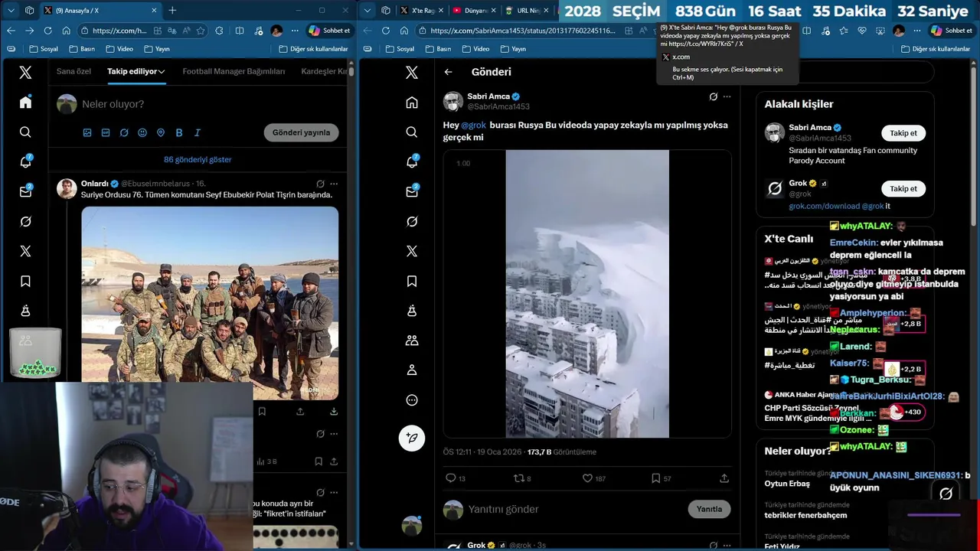The width and height of the screenshot is (980, 551).
Task: Click Yanıtını gönder reply field
Action: (574, 509)
